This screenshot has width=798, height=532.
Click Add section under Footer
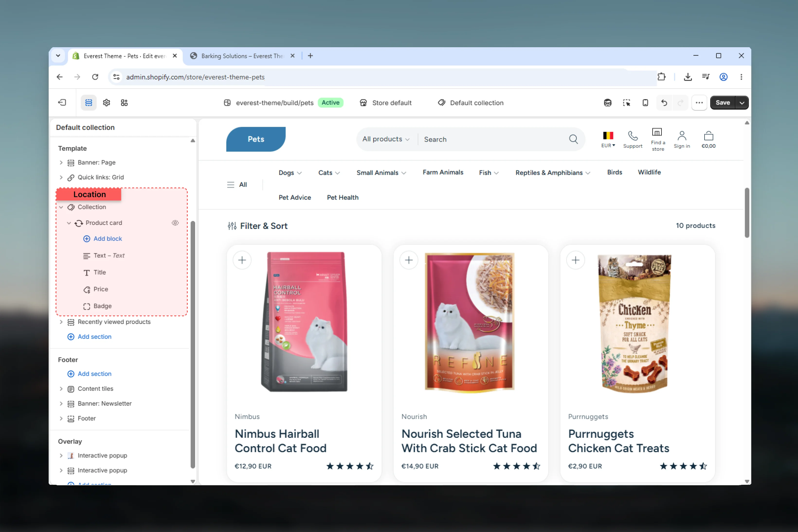pyautogui.click(x=90, y=374)
